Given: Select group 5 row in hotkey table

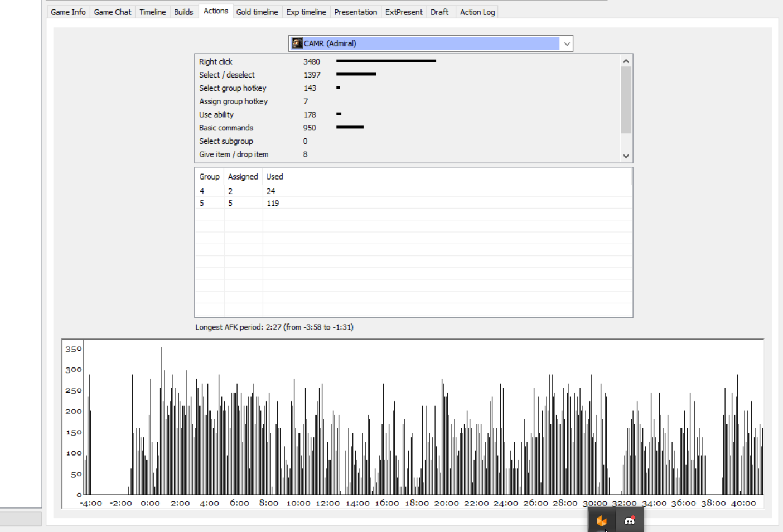Looking at the screenshot, I should click(413, 203).
